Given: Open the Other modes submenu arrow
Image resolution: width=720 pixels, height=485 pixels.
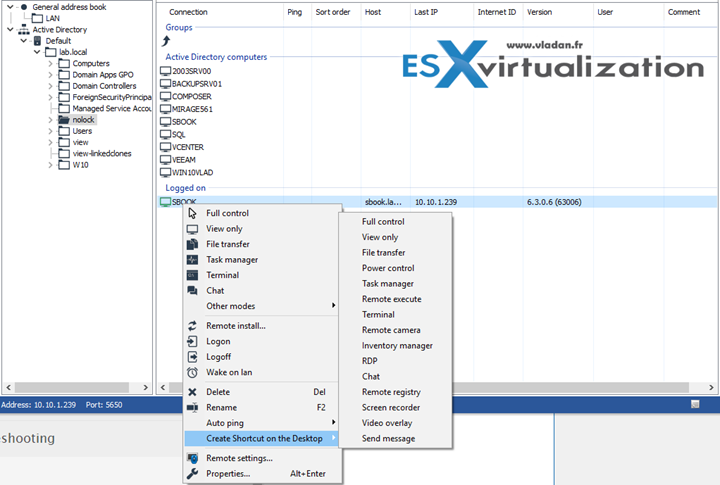Looking at the screenshot, I should 334,305.
